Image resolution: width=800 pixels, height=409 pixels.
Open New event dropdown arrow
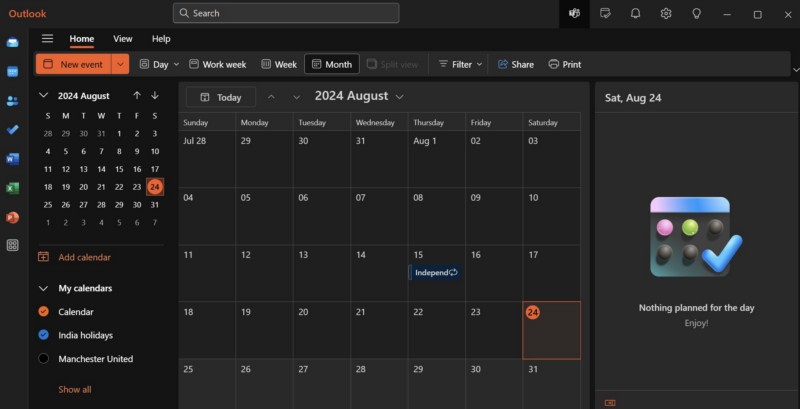(x=120, y=64)
